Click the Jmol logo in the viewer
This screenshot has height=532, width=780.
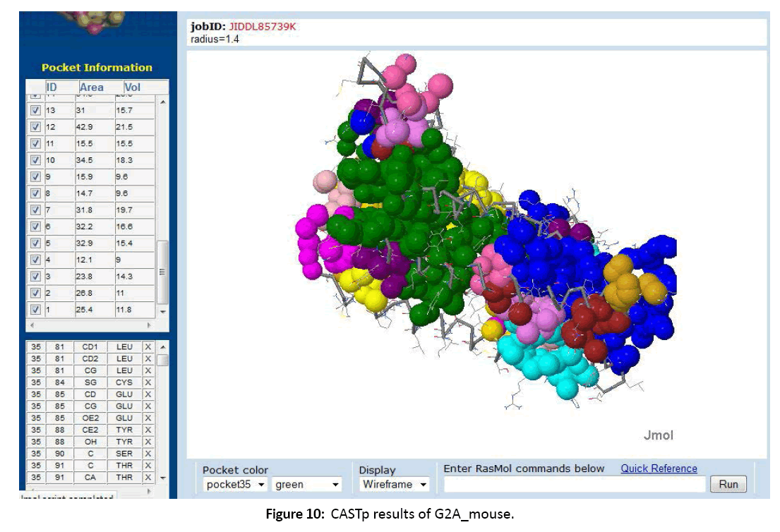coord(658,435)
